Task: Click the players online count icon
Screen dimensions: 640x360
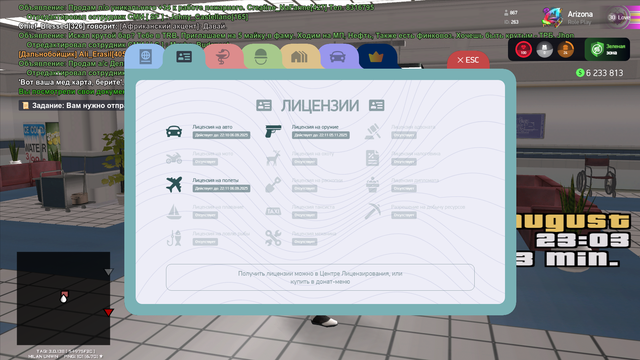Action: (507, 13)
